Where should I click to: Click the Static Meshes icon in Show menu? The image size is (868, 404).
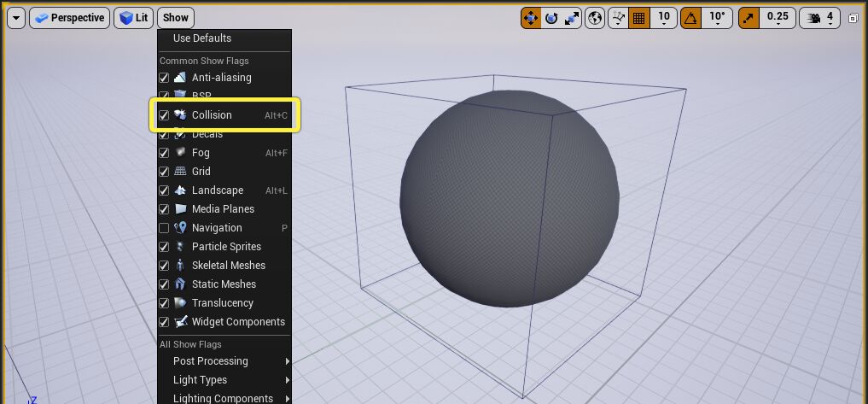(180, 284)
